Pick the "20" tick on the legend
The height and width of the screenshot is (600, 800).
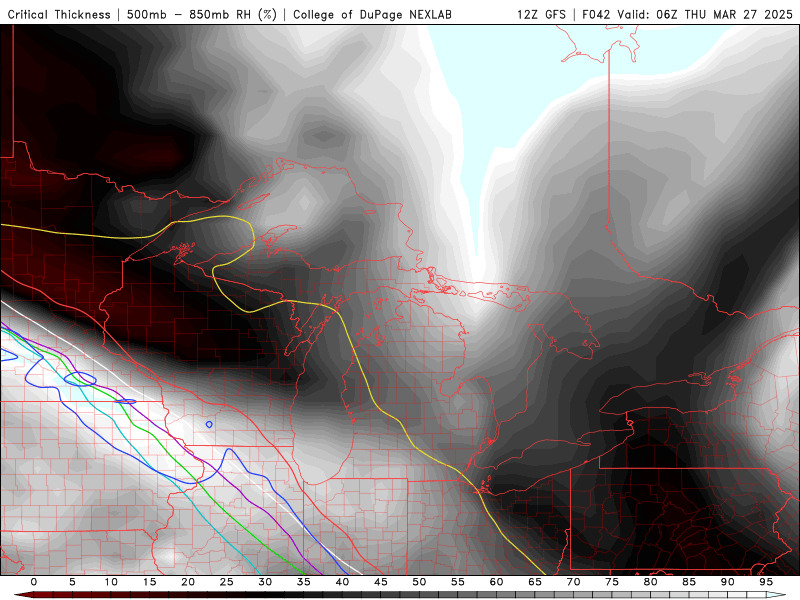pyautogui.click(x=188, y=582)
